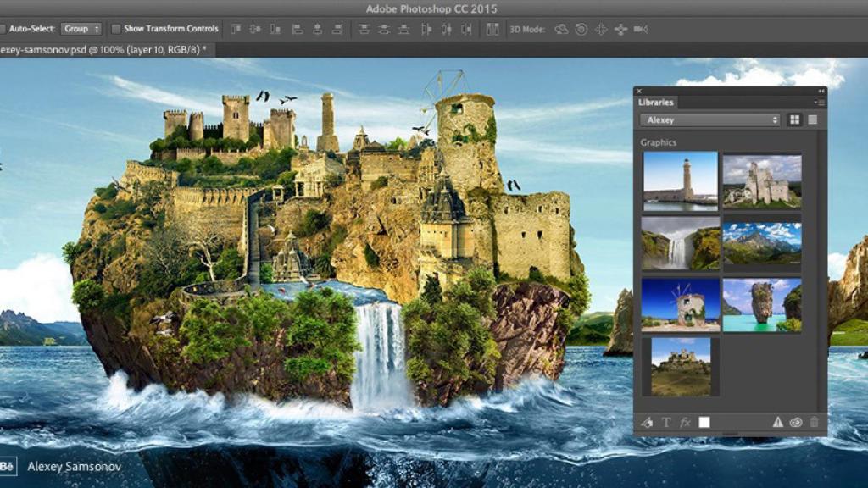Open the Libraries panel options menu
Screen dimensions: 868x488
820,103
